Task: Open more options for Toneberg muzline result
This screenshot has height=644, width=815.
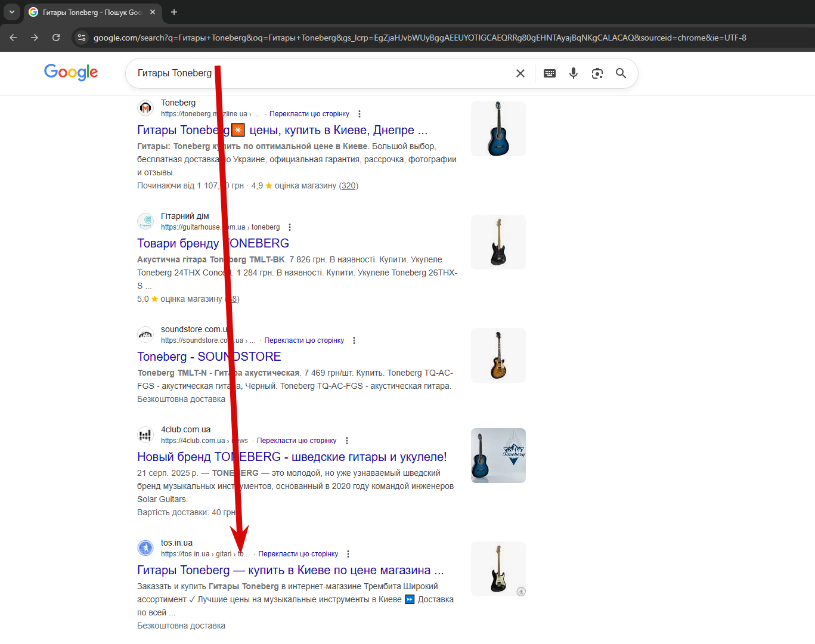Action: (359, 114)
